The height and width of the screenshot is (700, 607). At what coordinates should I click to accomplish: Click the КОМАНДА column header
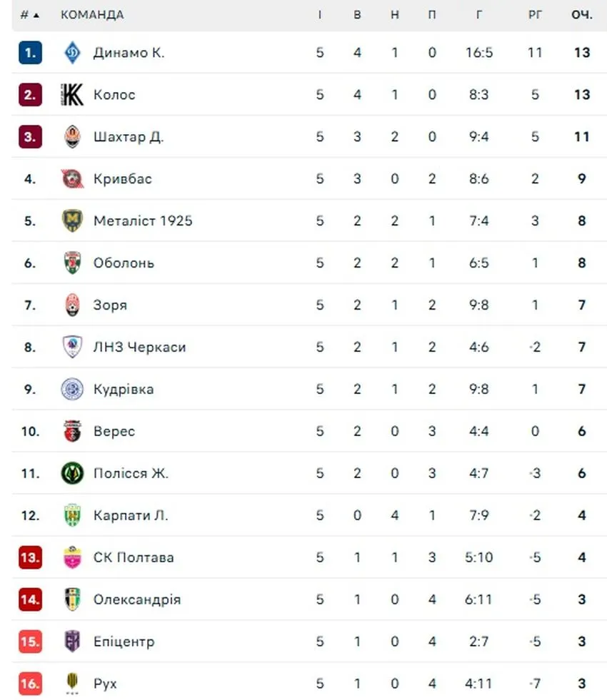[92, 15]
